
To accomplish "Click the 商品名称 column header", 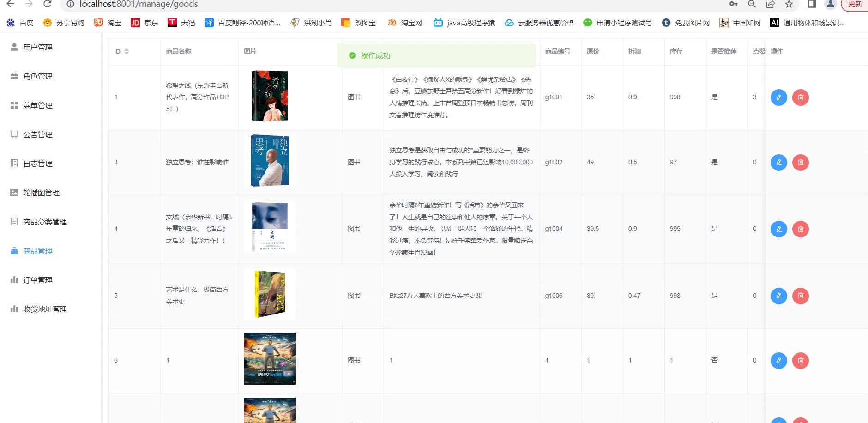I will tap(179, 51).
